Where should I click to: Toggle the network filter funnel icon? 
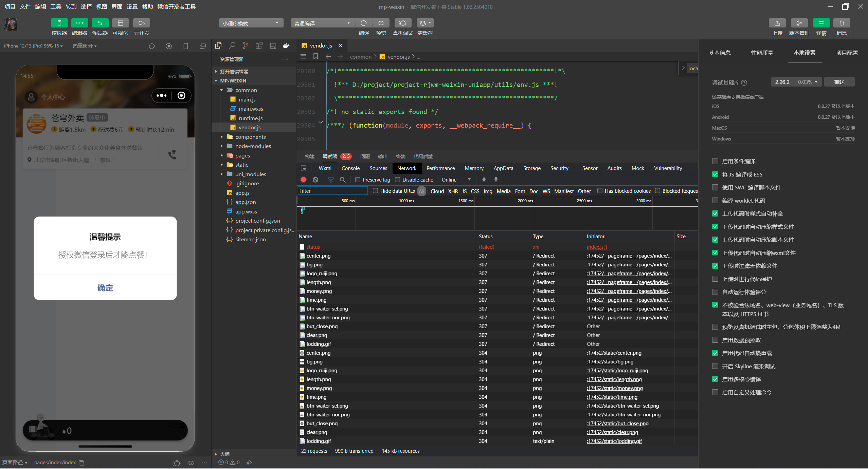[331, 180]
